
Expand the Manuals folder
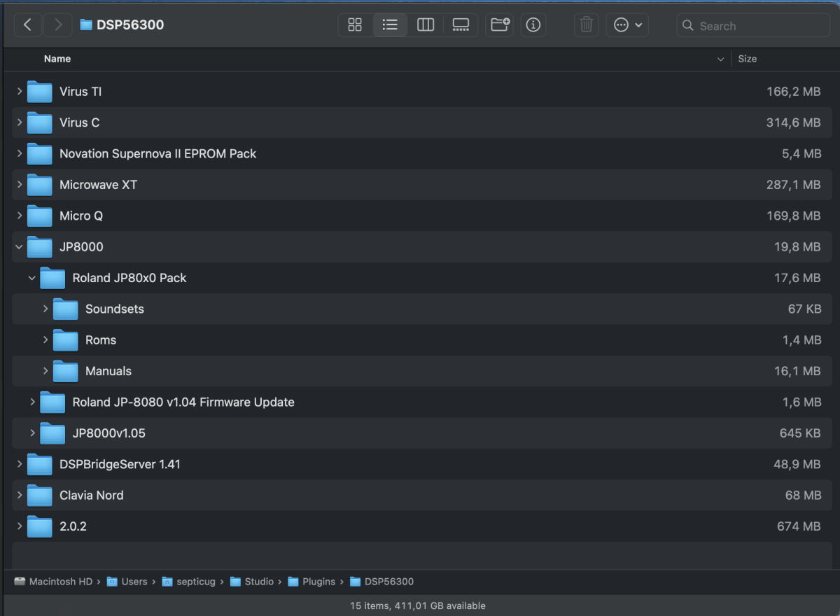tap(45, 371)
